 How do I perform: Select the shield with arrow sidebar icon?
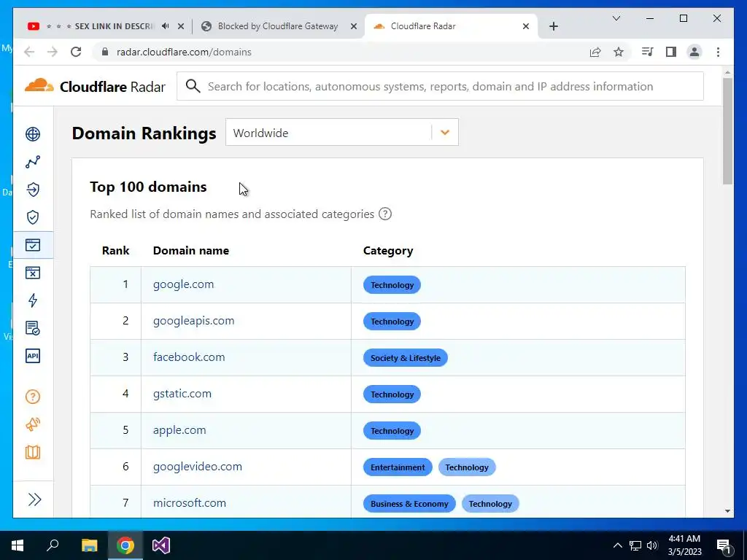tap(33, 190)
